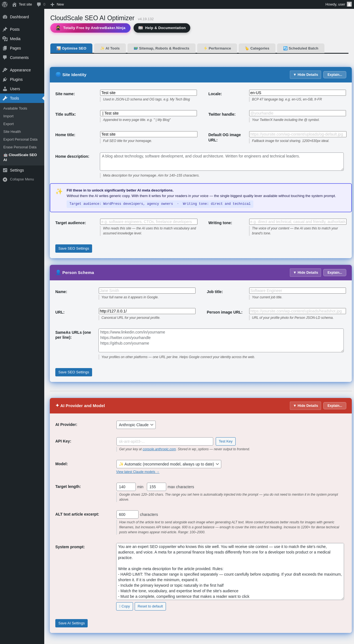Focus the Target audience field
354x644 pixels.
pos(149,222)
